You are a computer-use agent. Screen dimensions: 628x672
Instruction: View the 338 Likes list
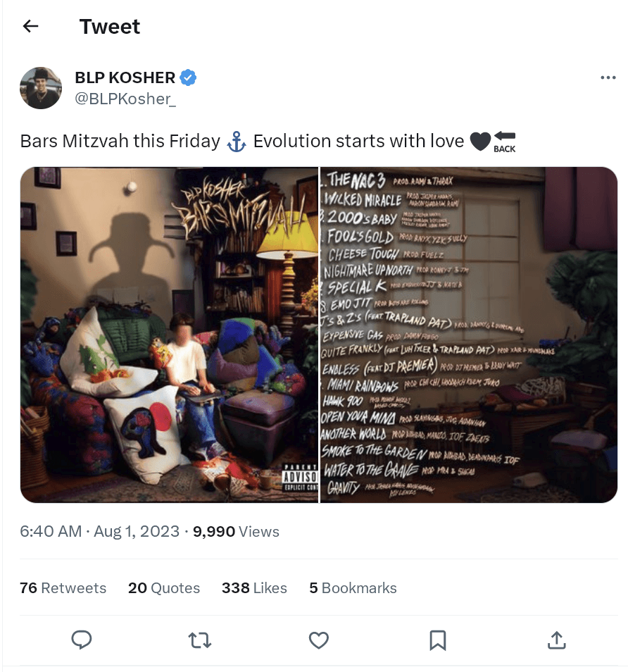[x=254, y=588]
